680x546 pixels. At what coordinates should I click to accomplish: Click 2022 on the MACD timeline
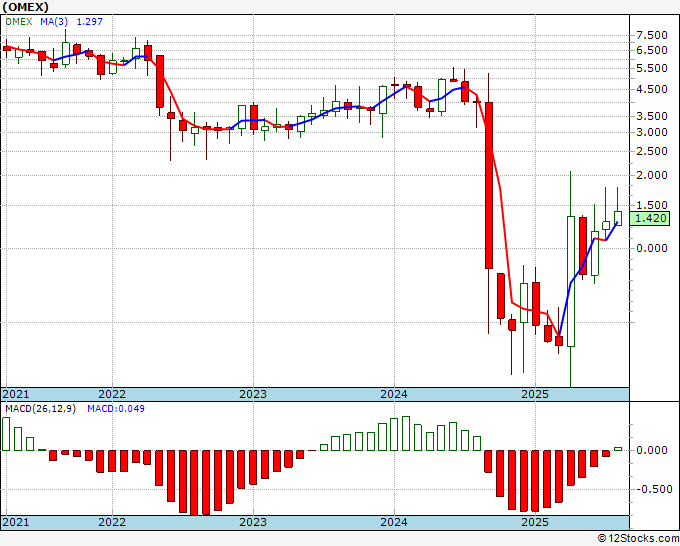112,522
